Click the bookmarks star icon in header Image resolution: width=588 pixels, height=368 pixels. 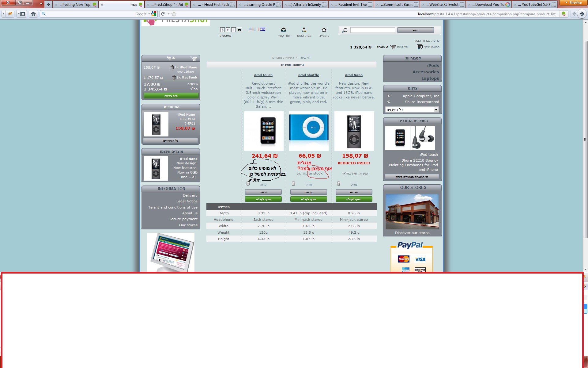coord(324,30)
